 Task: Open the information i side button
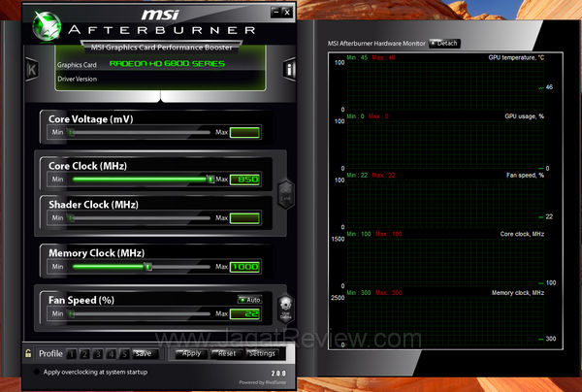pyautogui.click(x=289, y=69)
